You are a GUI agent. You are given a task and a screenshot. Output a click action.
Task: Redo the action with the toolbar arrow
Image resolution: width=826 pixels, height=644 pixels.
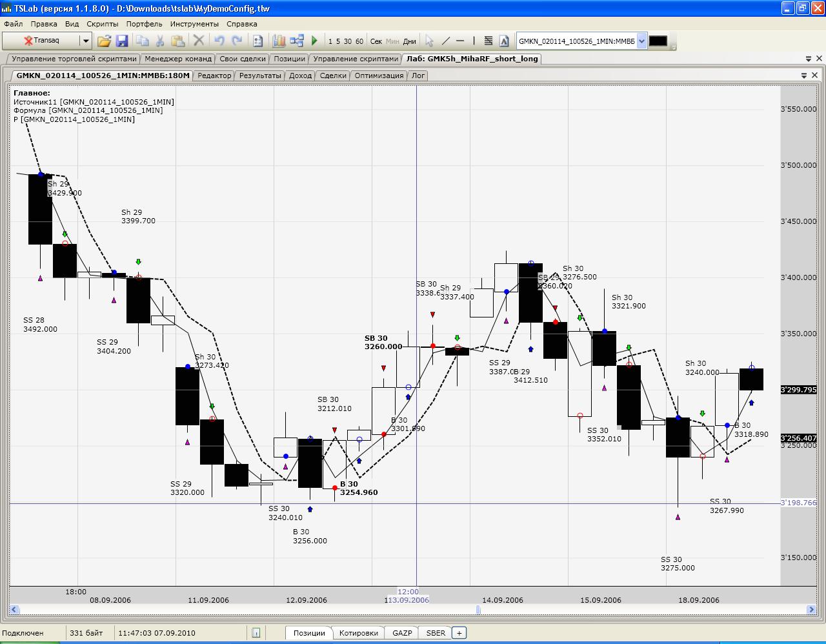point(237,41)
